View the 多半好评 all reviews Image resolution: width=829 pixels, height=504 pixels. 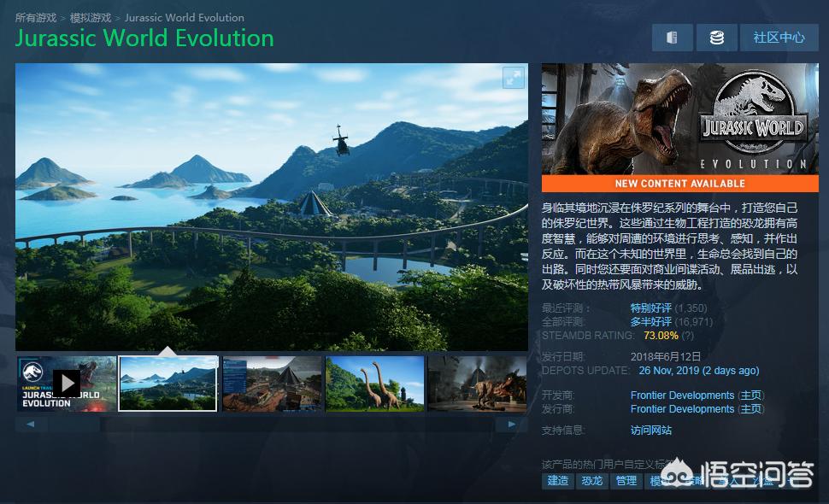[x=650, y=322]
